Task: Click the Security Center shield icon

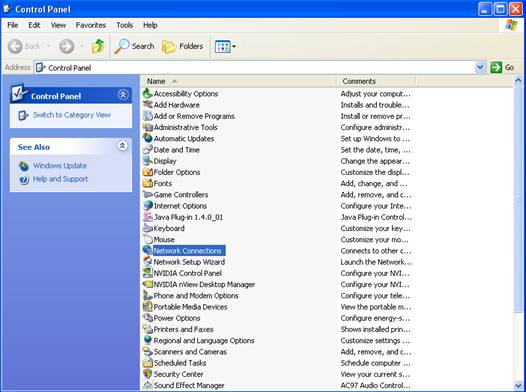Action: [x=148, y=374]
